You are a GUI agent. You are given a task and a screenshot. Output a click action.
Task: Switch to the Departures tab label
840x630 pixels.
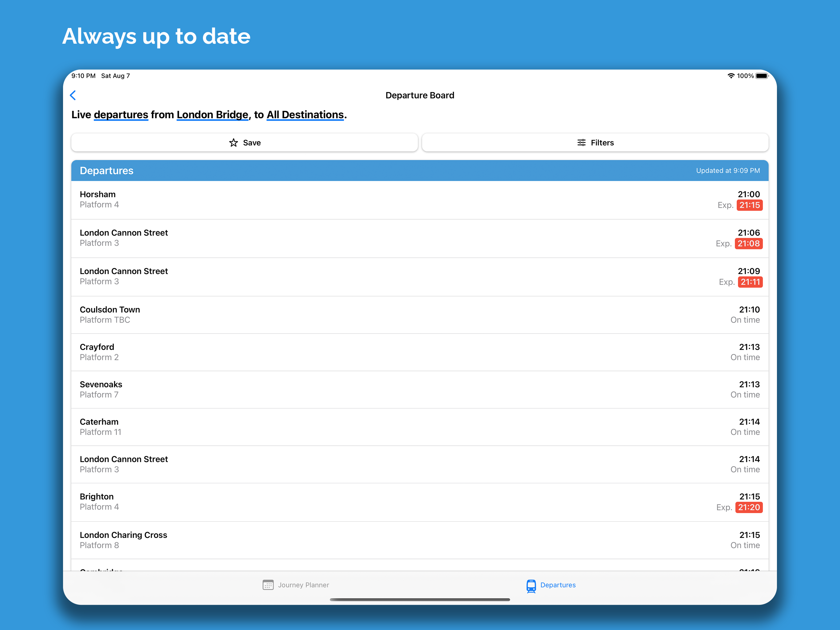point(557,585)
